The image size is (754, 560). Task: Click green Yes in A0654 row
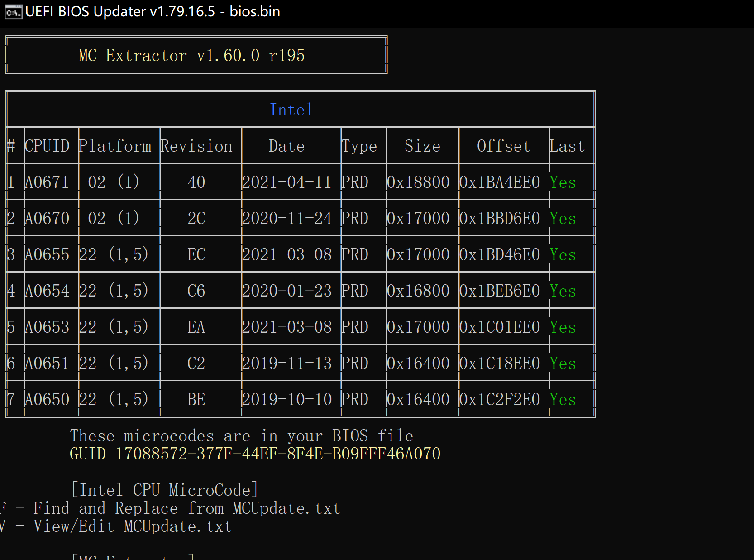coord(563,291)
